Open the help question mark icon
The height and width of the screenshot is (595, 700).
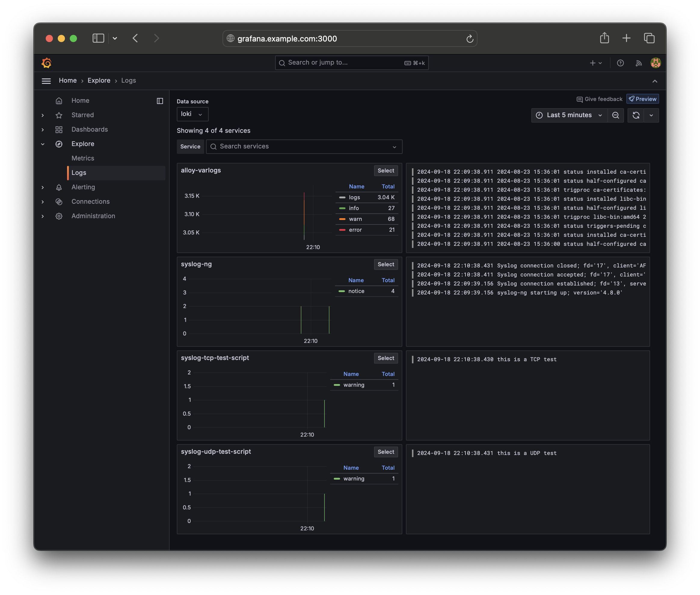(620, 63)
